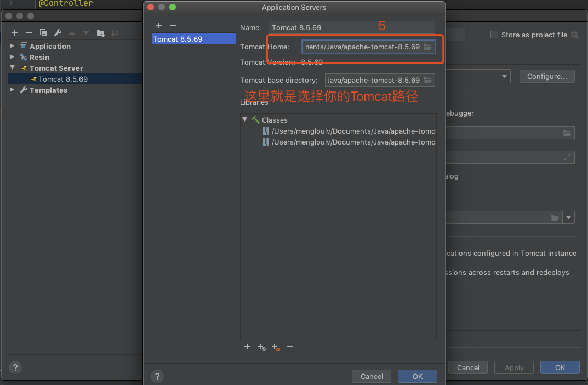Open edit templates wrench icon
This screenshot has height=385, width=588.
coord(58,33)
